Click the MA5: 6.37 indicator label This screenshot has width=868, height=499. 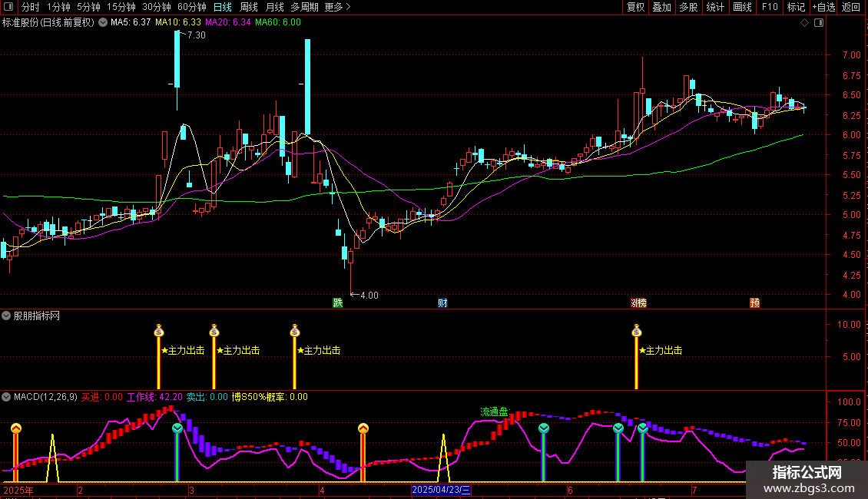click(131, 22)
